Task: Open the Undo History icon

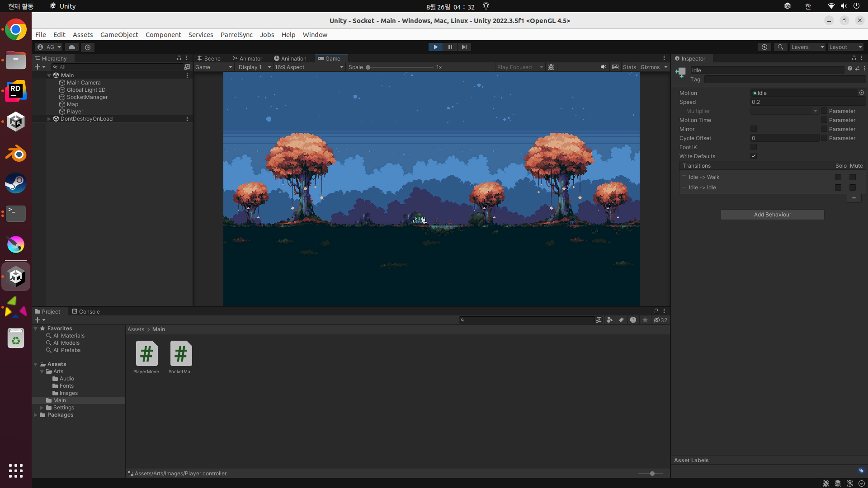Action: [x=764, y=47]
